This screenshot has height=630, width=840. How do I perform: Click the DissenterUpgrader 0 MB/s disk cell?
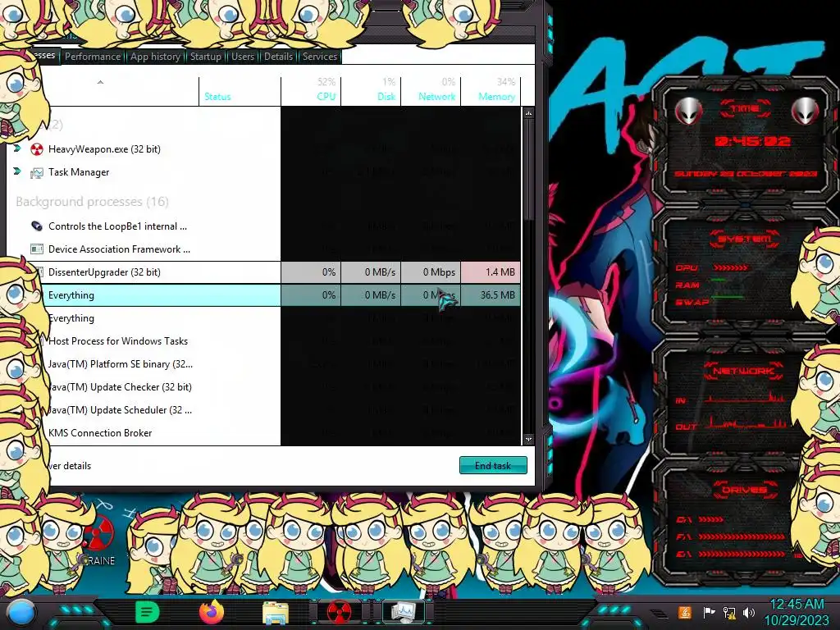pyautogui.click(x=371, y=272)
